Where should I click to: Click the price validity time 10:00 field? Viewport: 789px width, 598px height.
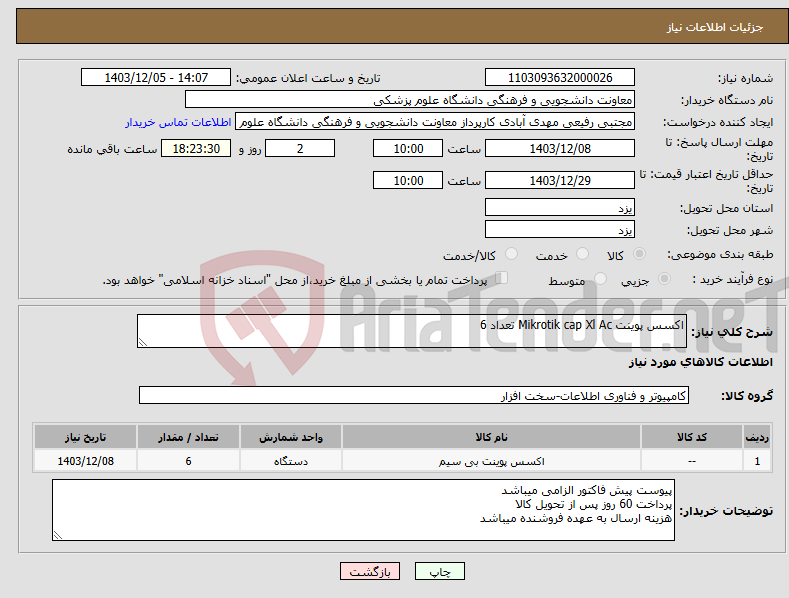coord(408,180)
